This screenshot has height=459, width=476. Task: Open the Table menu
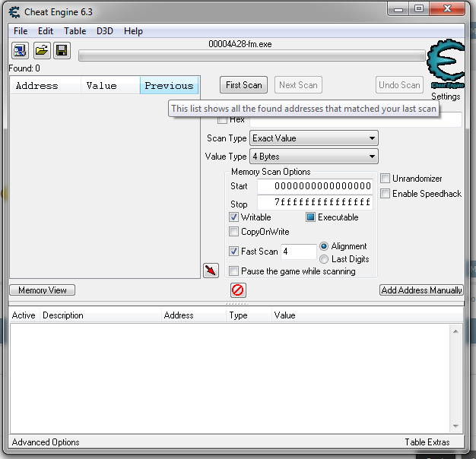(75, 31)
